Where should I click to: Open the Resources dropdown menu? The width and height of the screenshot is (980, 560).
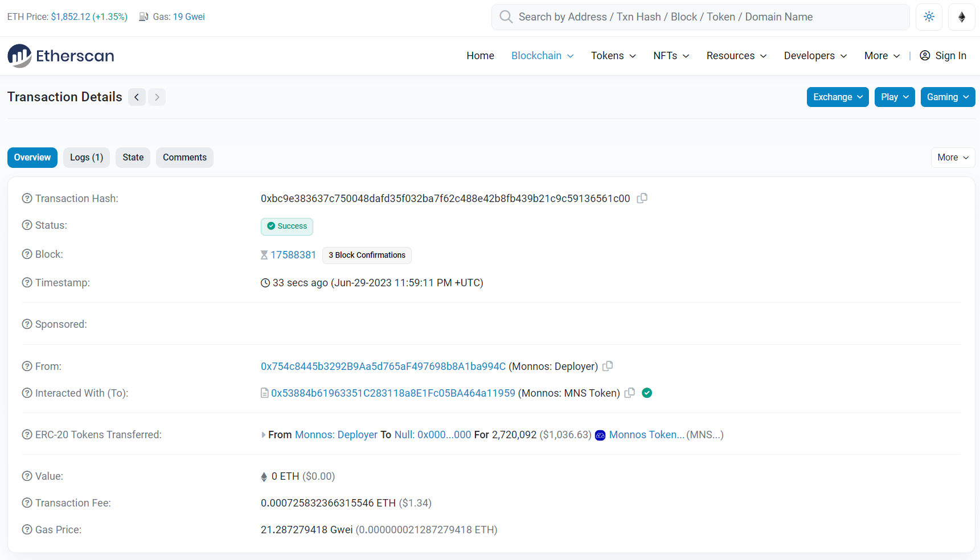tap(736, 55)
